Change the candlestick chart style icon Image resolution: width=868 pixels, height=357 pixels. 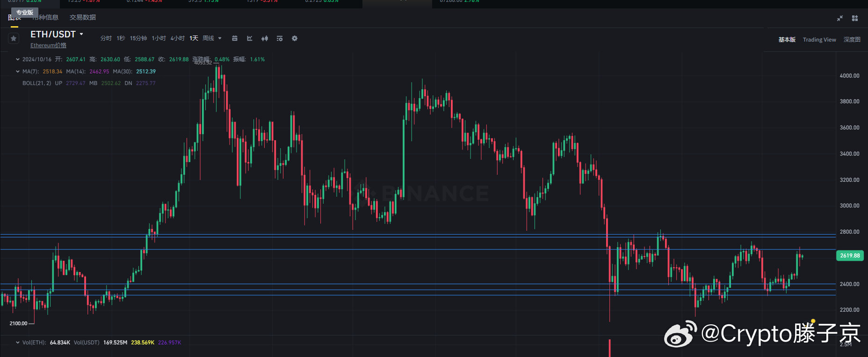click(x=265, y=38)
